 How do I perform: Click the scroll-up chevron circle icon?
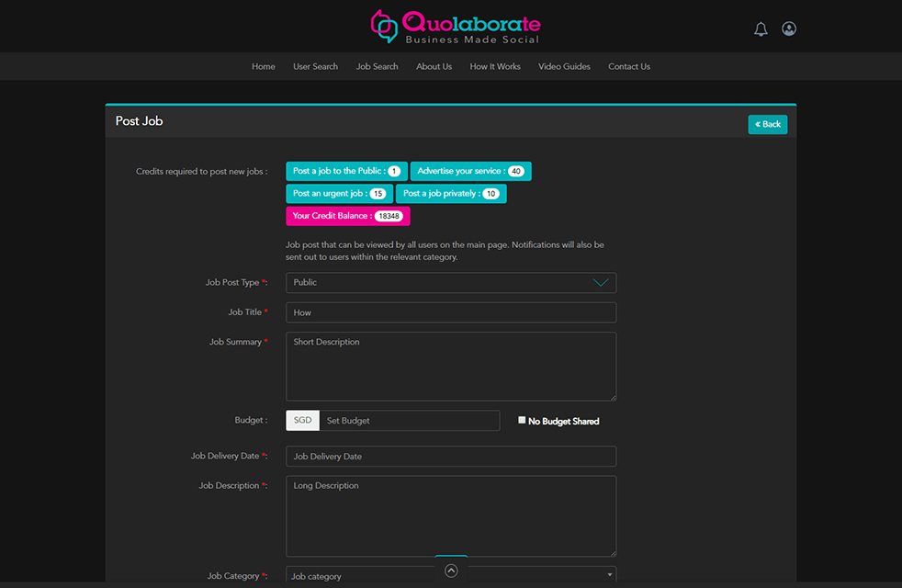tap(451, 571)
